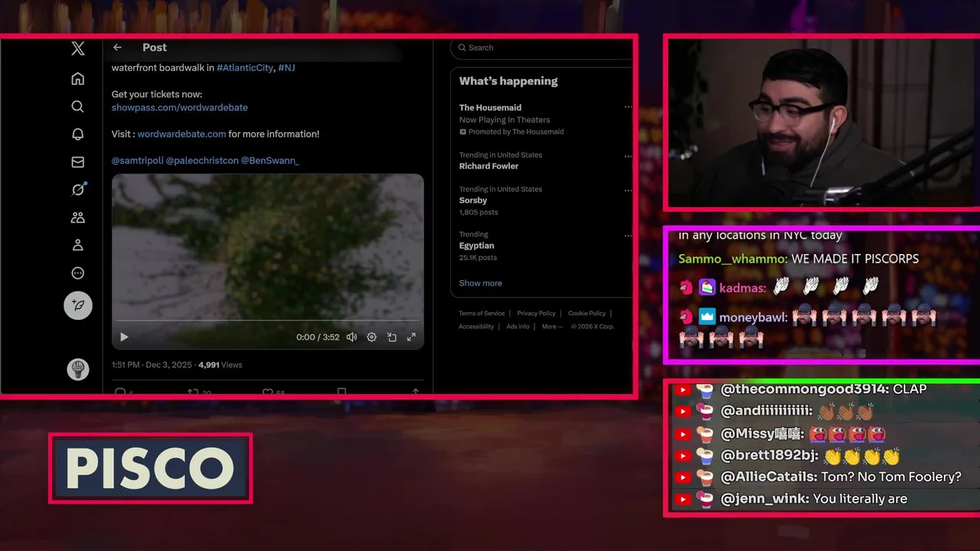Open options for The Housemaid trend
980x551 pixels.
pos(628,107)
